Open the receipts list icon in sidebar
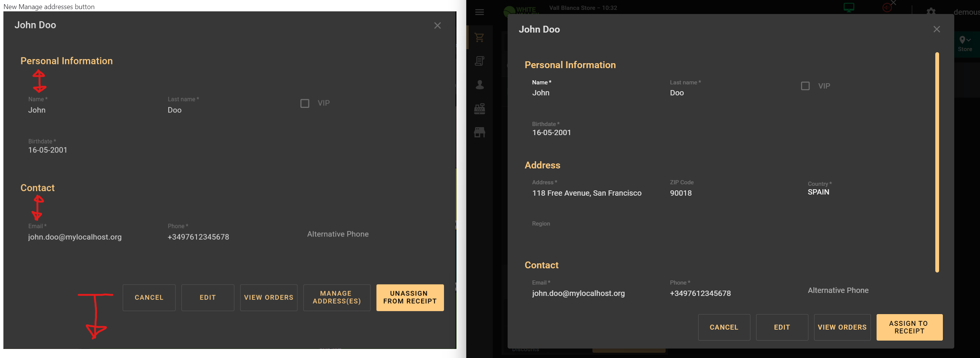The image size is (980, 358). pos(479,61)
